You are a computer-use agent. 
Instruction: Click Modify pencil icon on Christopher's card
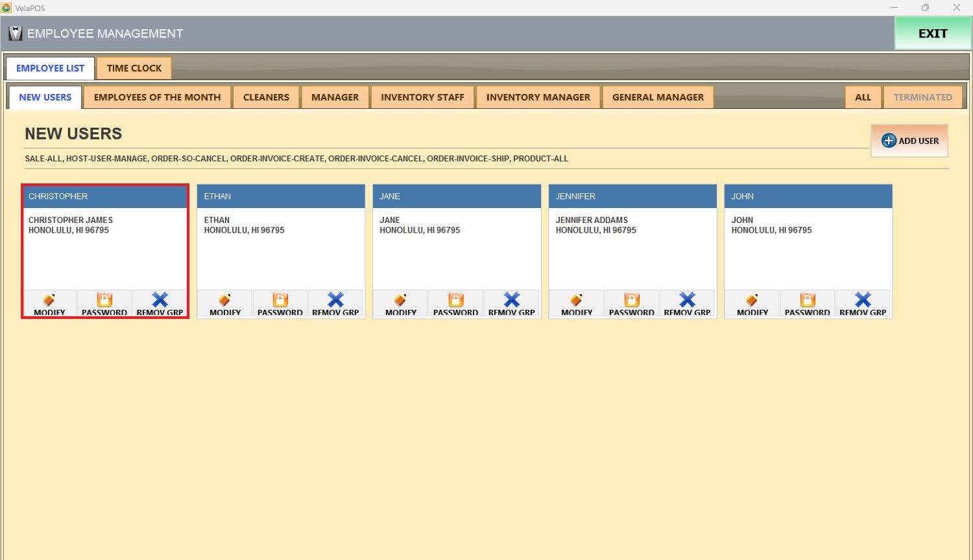49,301
